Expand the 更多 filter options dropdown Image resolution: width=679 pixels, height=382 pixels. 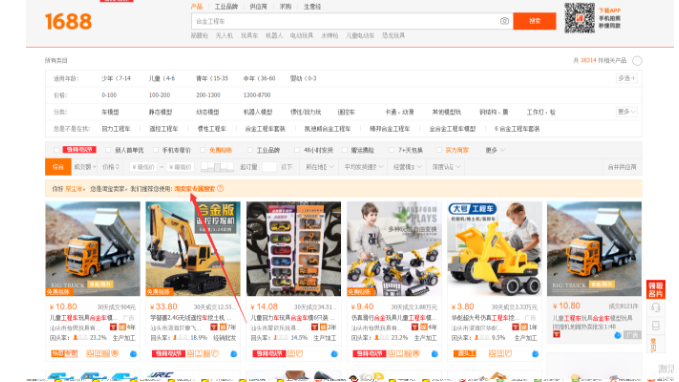(x=495, y=150)
